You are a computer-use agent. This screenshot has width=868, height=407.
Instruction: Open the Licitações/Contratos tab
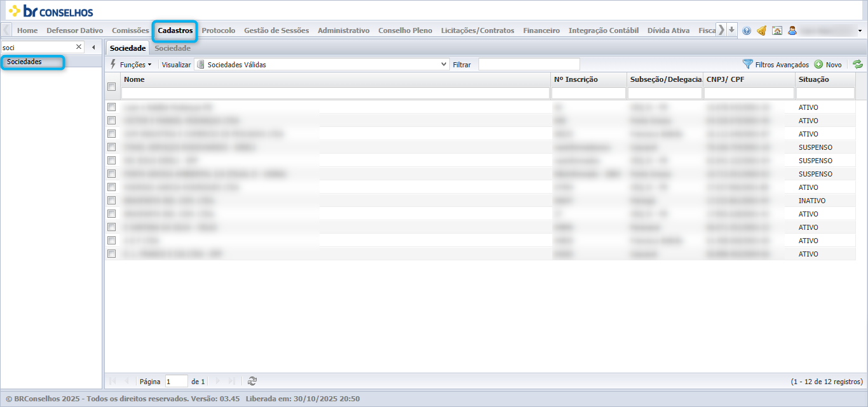click(477, 30)
